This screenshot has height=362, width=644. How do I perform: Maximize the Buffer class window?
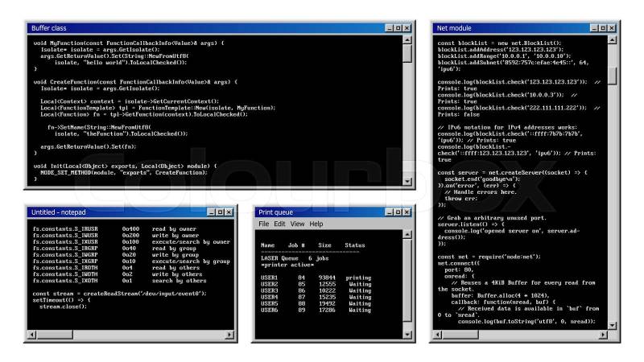pyautogui.click(x=395, y=28)
